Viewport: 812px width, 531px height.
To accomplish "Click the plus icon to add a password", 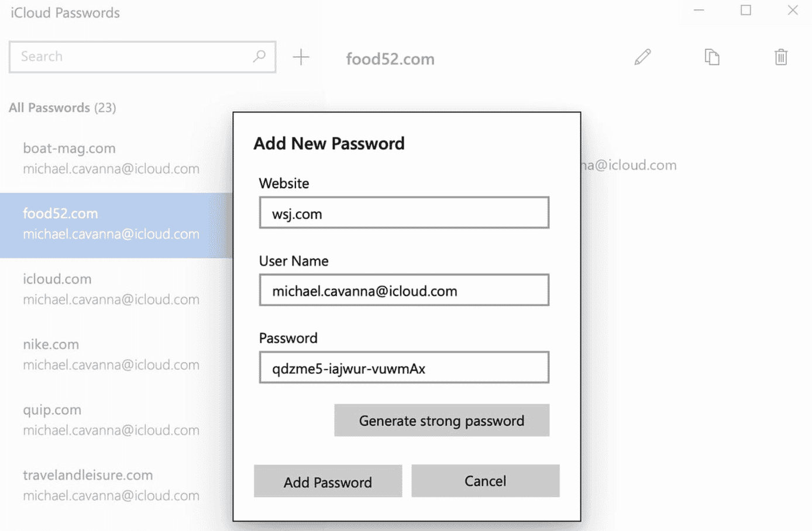I will [x=301, y=57].
